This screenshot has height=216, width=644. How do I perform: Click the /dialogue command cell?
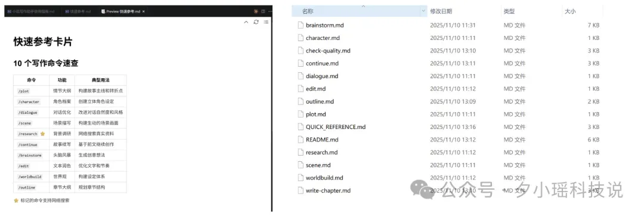(27, 112)
